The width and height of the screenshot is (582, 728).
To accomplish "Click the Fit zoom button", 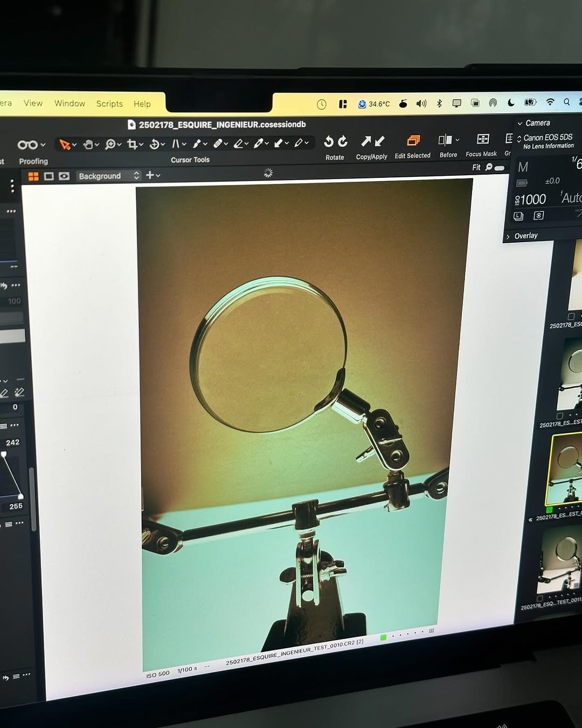I will click(476, 168).
